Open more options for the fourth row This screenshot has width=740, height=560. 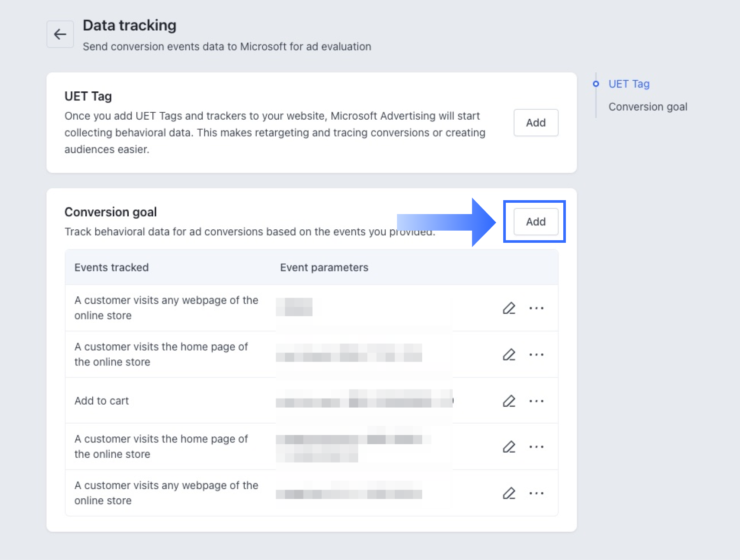pyautogui.click(x=536, y=447)
